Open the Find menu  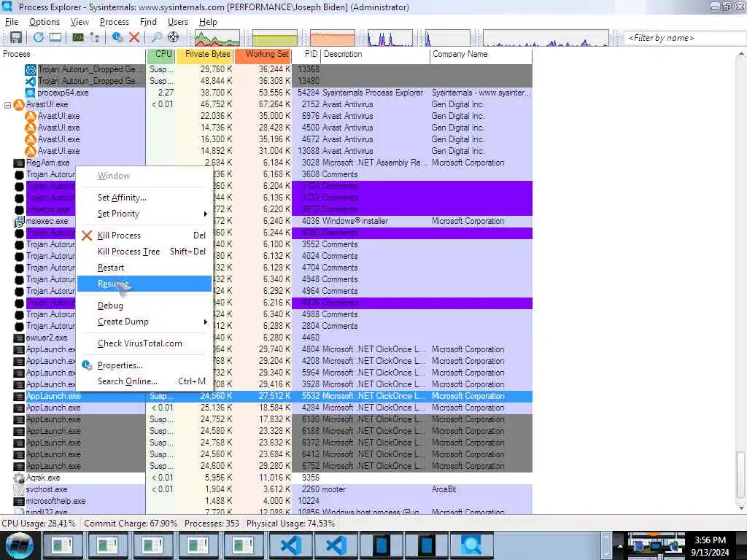pyautogui.click(x=148, y=22)
